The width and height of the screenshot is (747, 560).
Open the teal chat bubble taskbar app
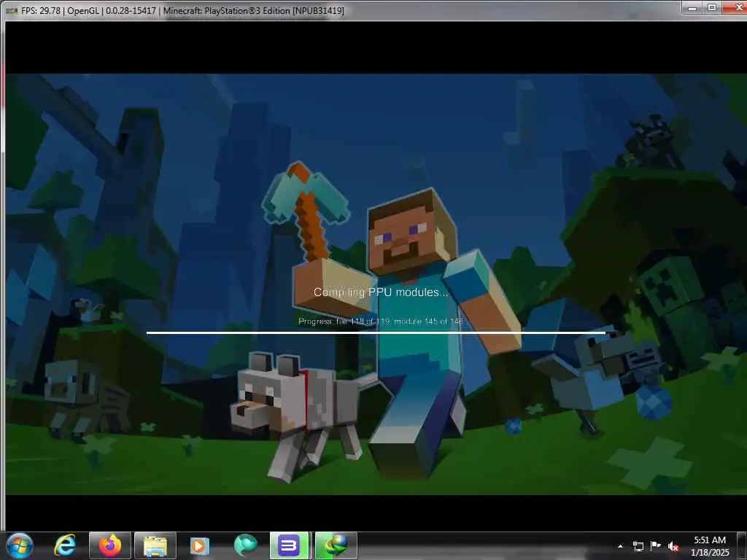[x=245, y=545]
